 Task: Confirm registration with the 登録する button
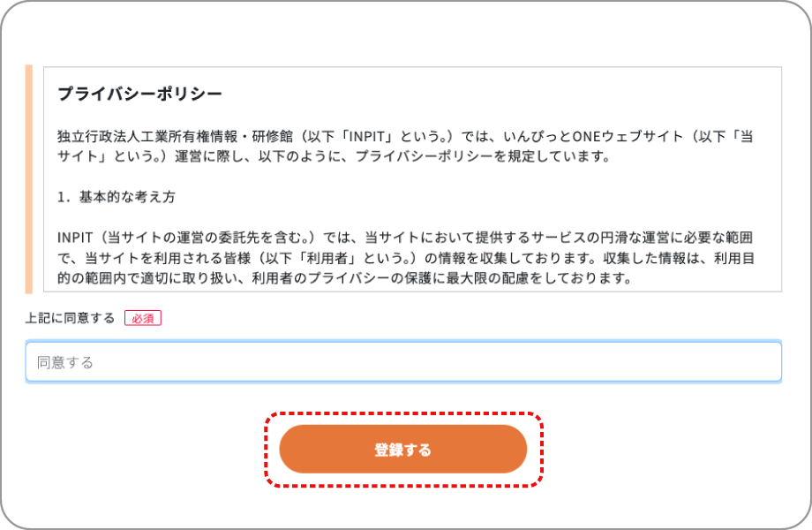pos(403,449)
